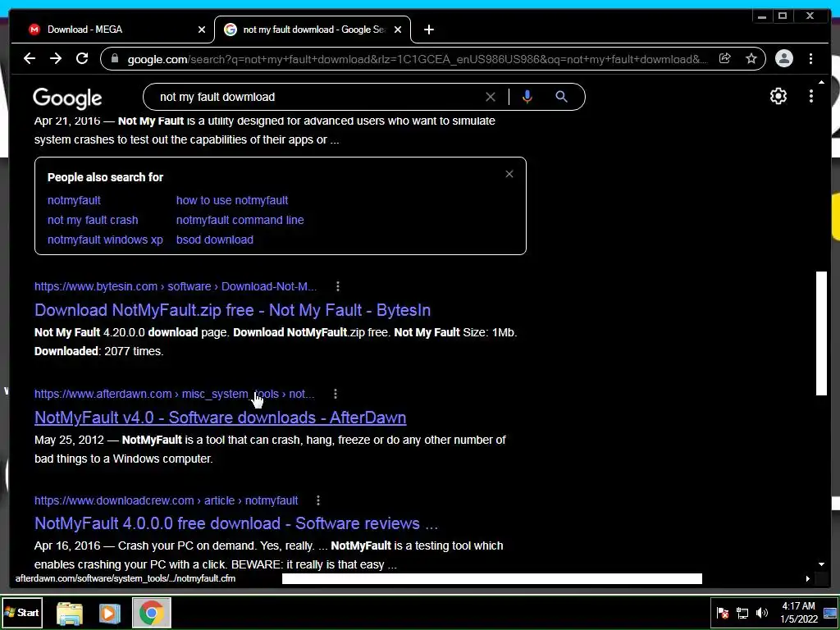Open the volume speaker tray icon
This screenshot has width=840, height=630.
coord(762,614)
